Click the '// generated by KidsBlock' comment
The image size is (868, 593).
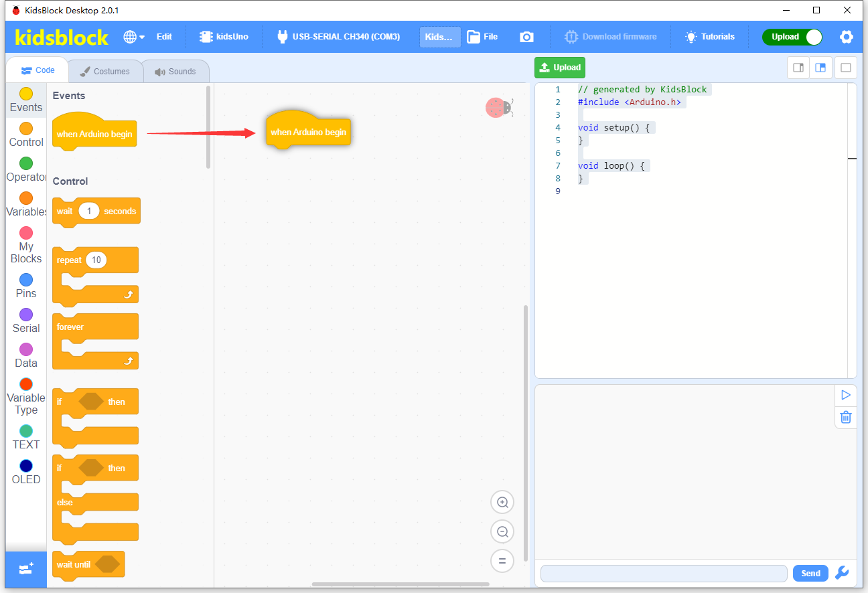tap(642, 90)
